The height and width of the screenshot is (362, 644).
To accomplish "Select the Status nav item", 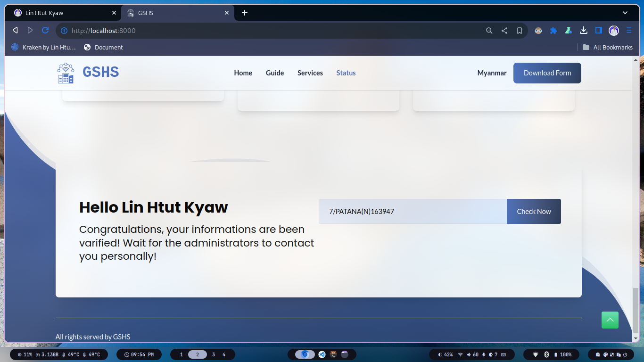I will [x=346, y=73].
